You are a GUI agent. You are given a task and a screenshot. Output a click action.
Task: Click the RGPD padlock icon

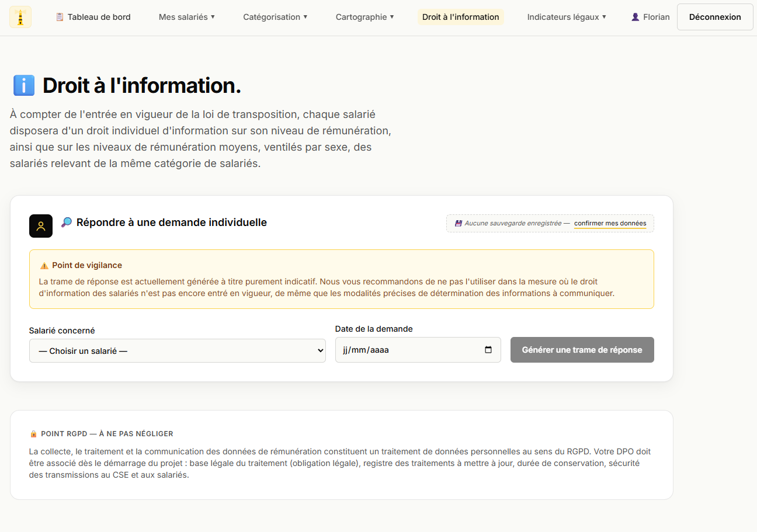pyautogui.click(x=33, y=434)
